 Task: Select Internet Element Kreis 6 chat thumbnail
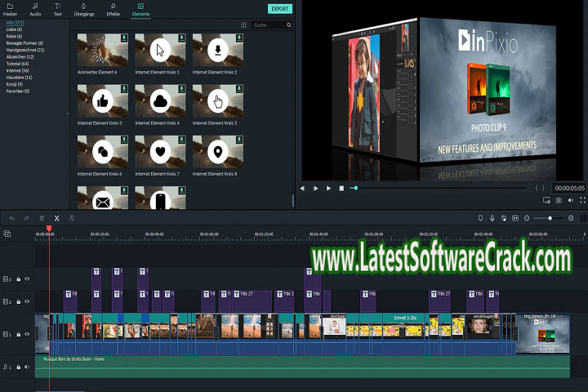point(103,152)
